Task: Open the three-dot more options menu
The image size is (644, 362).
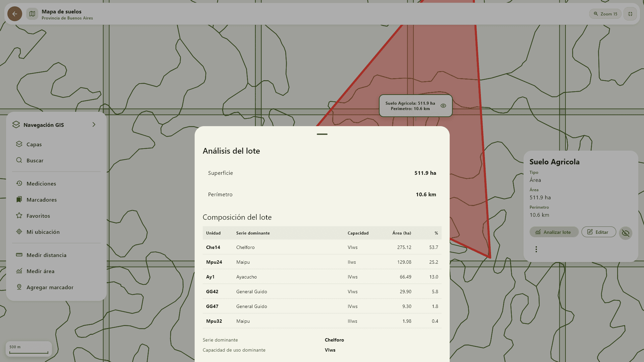Action: point(536,249)
